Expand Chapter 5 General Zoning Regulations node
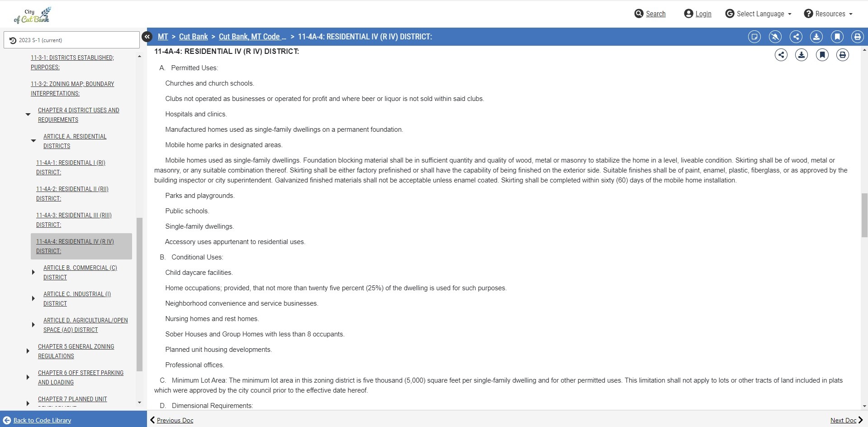The height and width of the screenshot is (427, 868). [28, 351]
